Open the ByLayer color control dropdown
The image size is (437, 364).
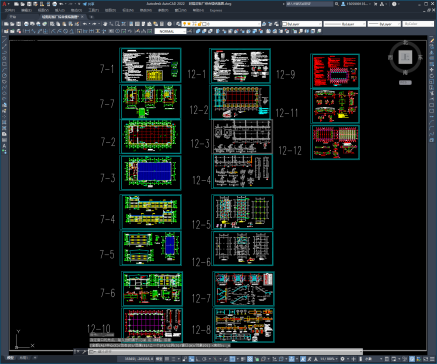pyautogui.click(x=302, y=24)
